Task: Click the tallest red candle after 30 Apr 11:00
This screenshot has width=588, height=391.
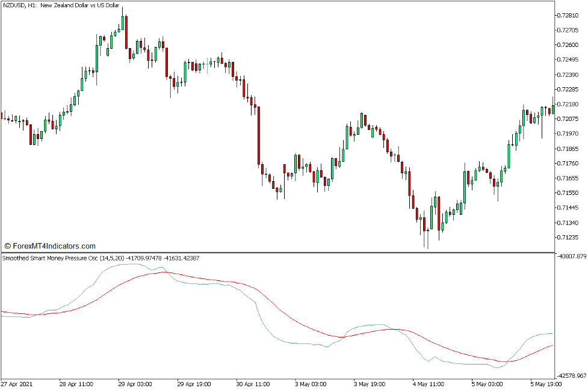Action: pos(258,135)
